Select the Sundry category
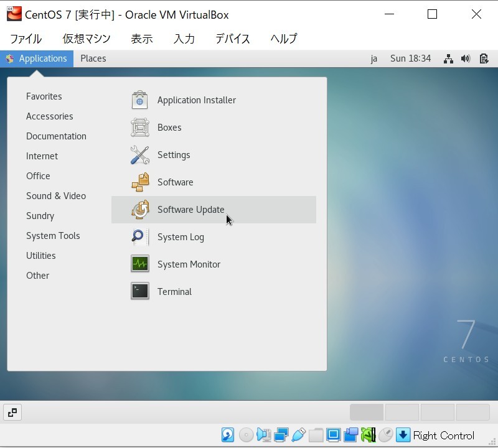Screen dimensions: 498x448 coord(40,216)
